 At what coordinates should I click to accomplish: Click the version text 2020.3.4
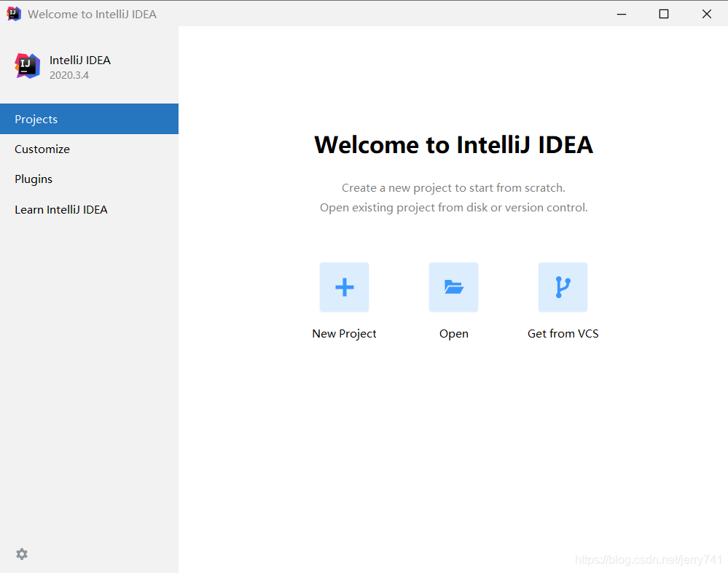tap(69, 75)
